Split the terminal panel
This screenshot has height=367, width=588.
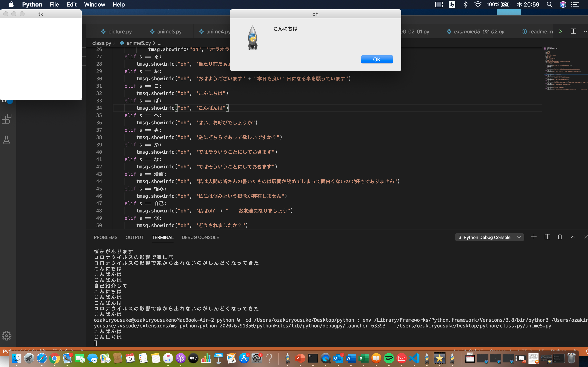coord(547,237)
